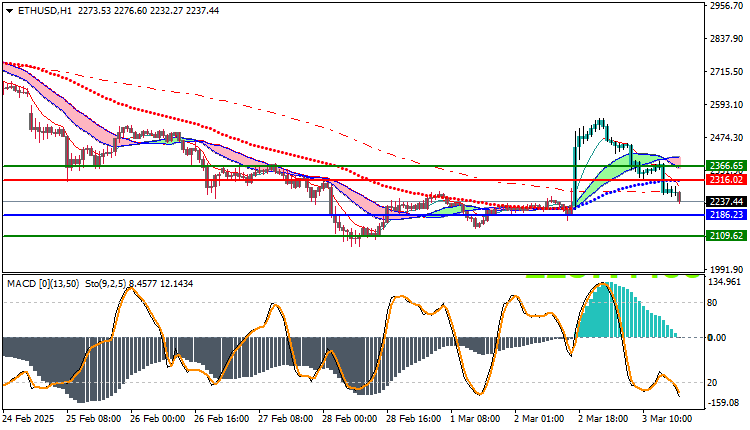The height and width of the screenshot is (430, 750).
Task: Click the Sto(9,2,5) indicator label
Action: (x=105, y=284)
